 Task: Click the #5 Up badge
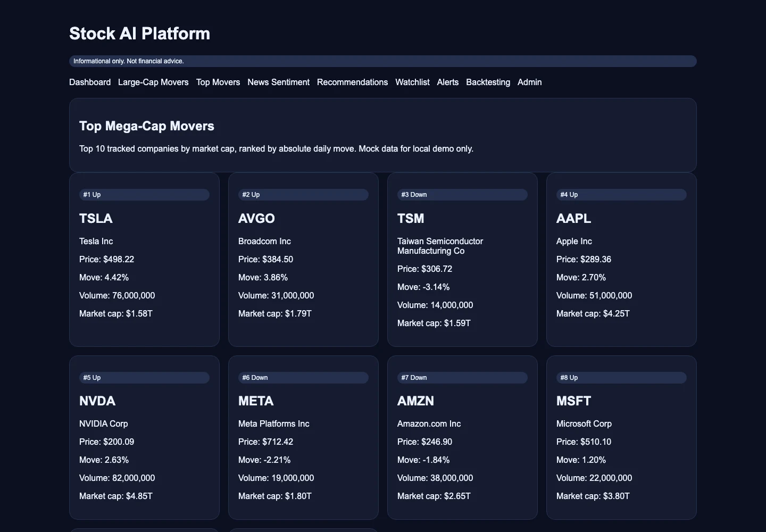(144, 378)
